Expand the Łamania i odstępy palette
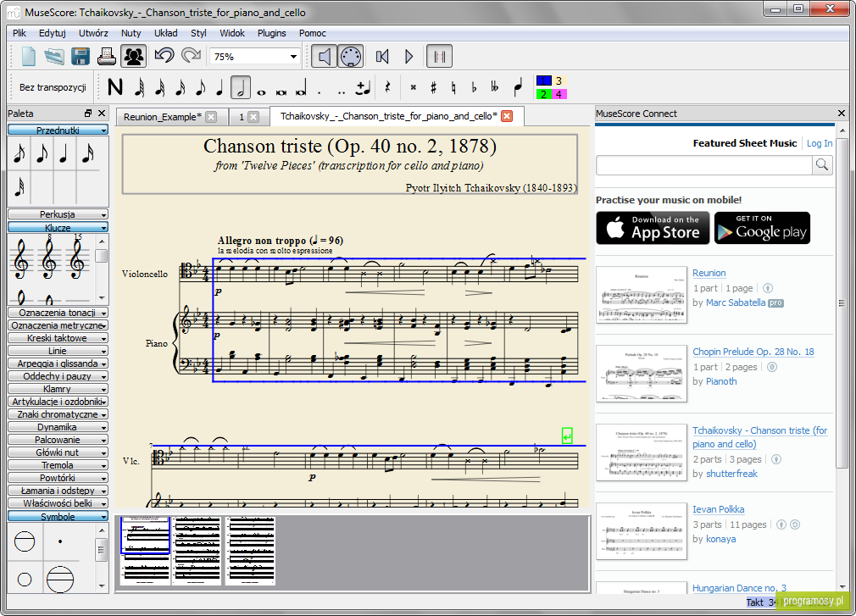The image size is (856, 616). coord(58,491)
